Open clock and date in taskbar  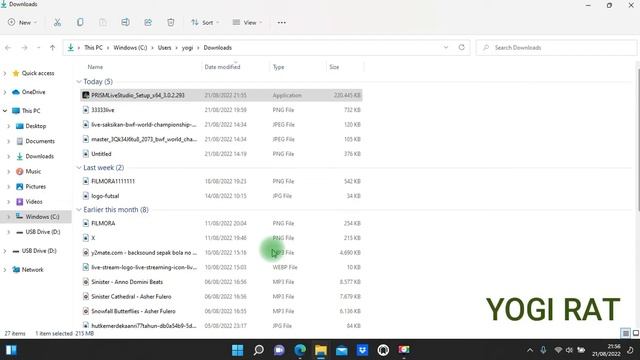(607, 350)
